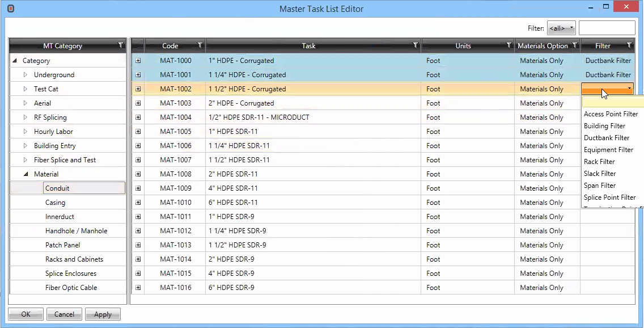
Task: Choose Access Point Filter from dropdown list
Action: point(611,114)
